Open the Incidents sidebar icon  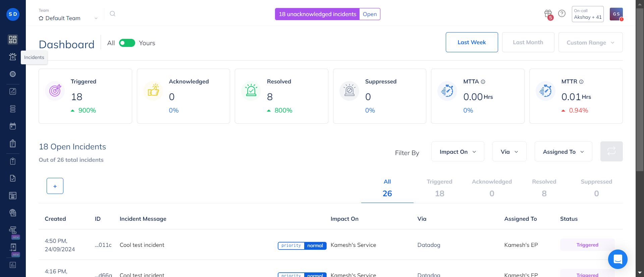(13, 57)
